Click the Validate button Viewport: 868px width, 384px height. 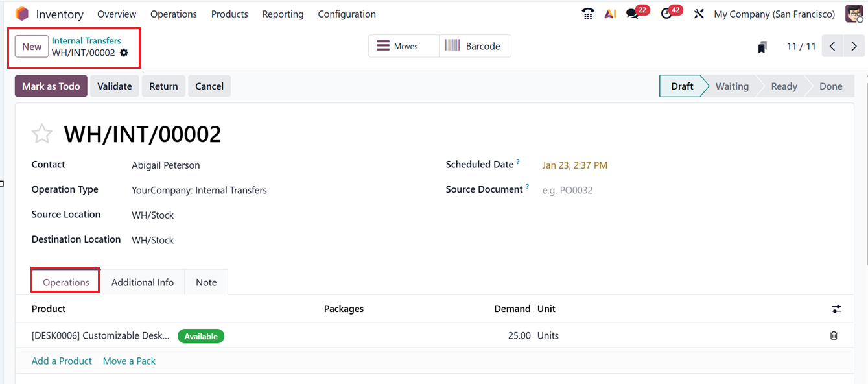tap(114, 86)
